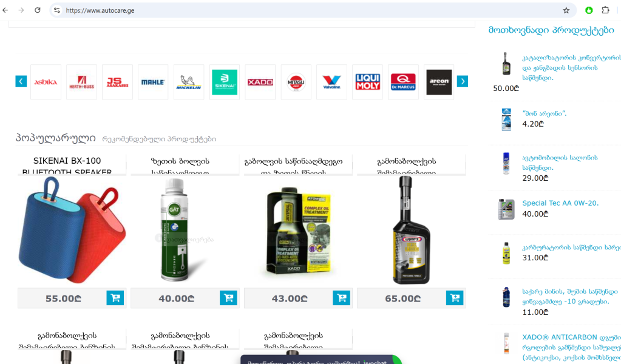Reload the page

37,10
